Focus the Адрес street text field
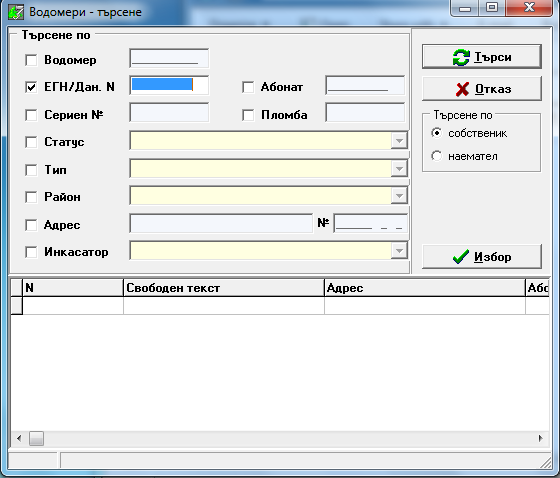 click(x=221, y=223)
